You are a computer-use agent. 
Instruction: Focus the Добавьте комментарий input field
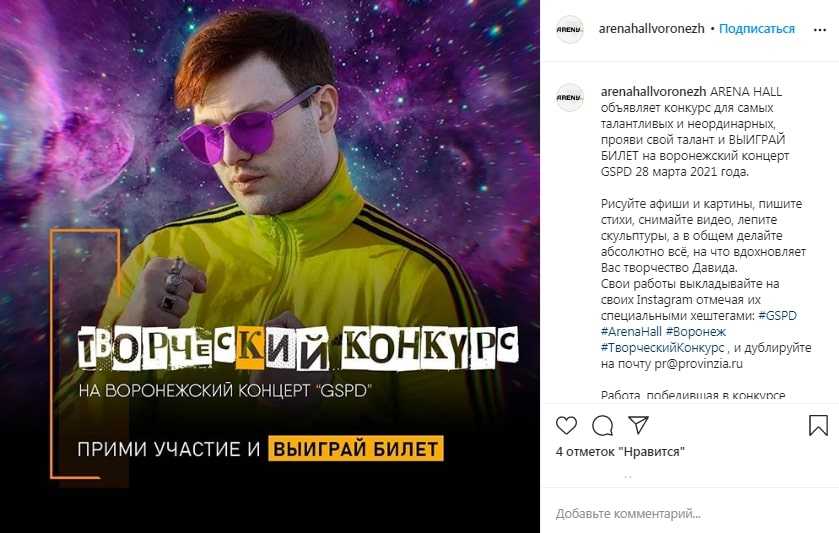pyautogui.click(x=690, y=514)
